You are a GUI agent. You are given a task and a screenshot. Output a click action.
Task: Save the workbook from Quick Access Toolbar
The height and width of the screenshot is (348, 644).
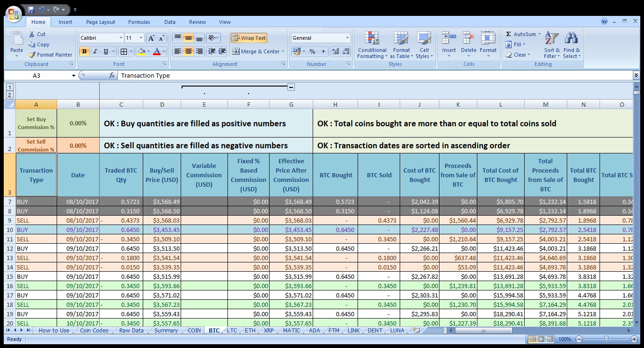(x=31, y=9)
